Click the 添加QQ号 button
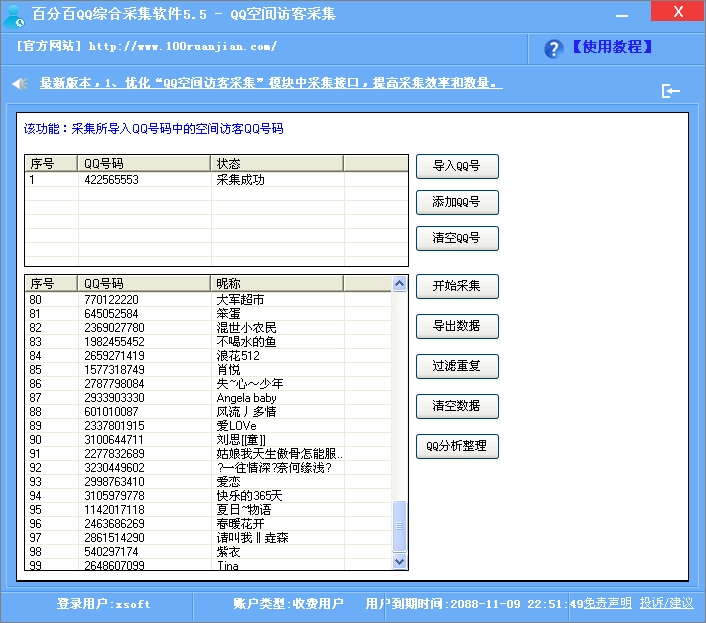706x623 pixels. 457,202
